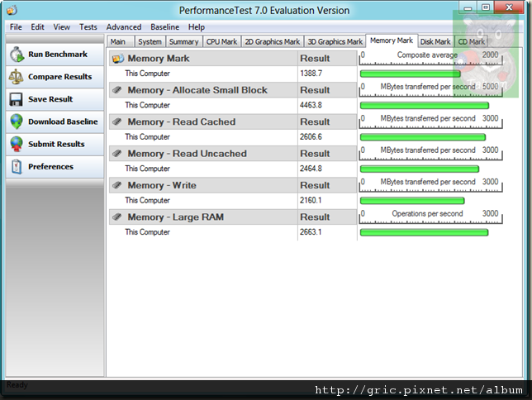The image size is (532, 400).
Task: Click the PerformanceTest app icon in title bar
Action: (x=12, y=10)
